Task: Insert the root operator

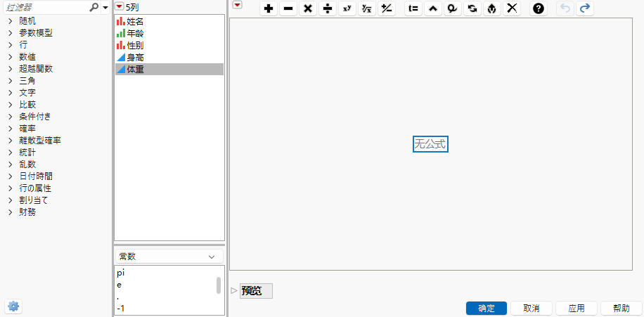Action: [x=367, y=8]
